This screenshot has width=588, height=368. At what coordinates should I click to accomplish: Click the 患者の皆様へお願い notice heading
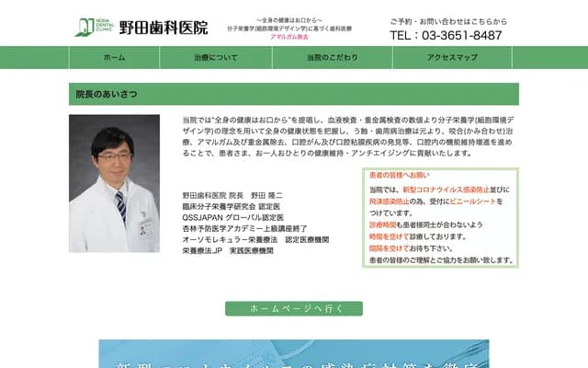click(399, 175)
